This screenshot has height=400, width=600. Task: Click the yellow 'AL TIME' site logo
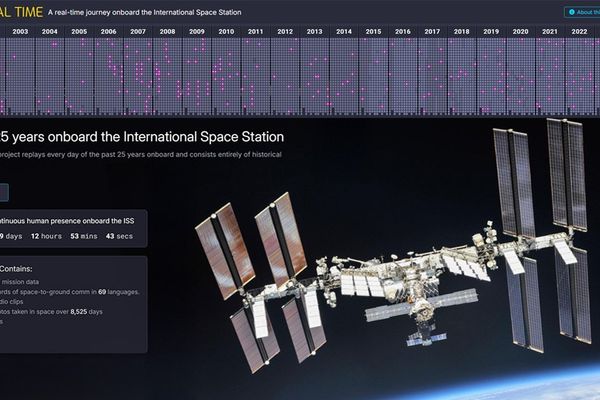[x=21, y=12]
